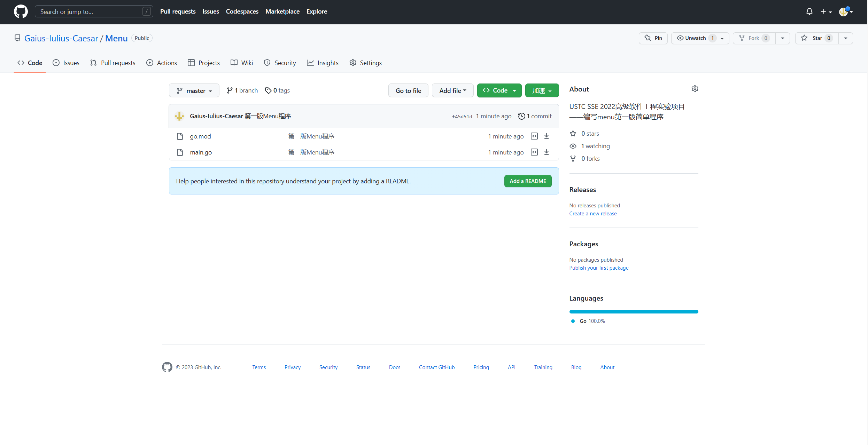Click the commit history clock icon
868x445 pixels.
[x=521, y=116]
